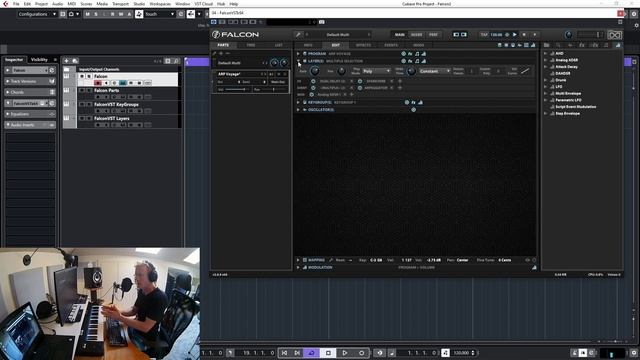Click the Add Track plus icon
Screen dimensions: 640x360
point(67,61)
